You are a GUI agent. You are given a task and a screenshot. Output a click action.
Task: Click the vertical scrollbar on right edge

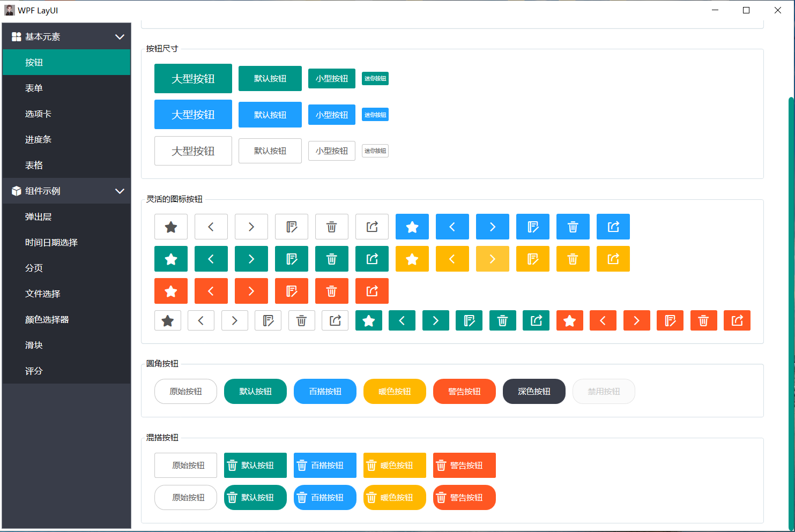pyautogui.click(x=791, y=311)
